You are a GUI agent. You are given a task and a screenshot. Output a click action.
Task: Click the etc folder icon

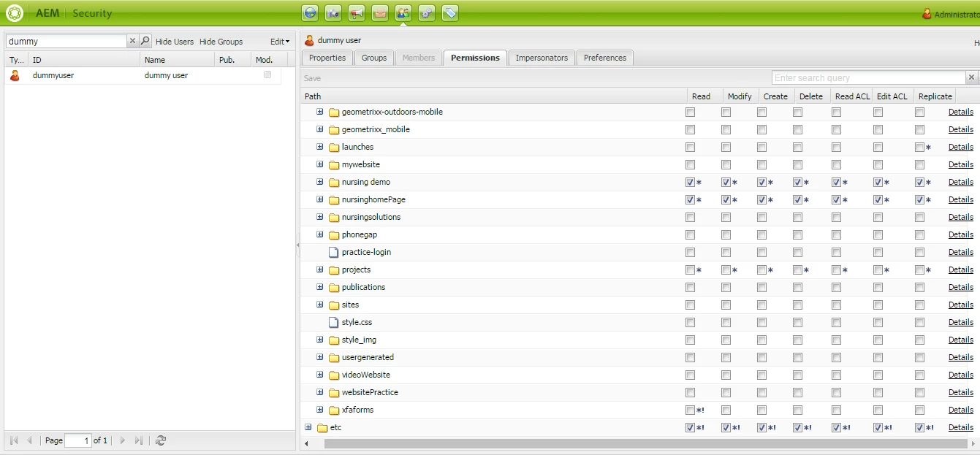pos(322,428)
